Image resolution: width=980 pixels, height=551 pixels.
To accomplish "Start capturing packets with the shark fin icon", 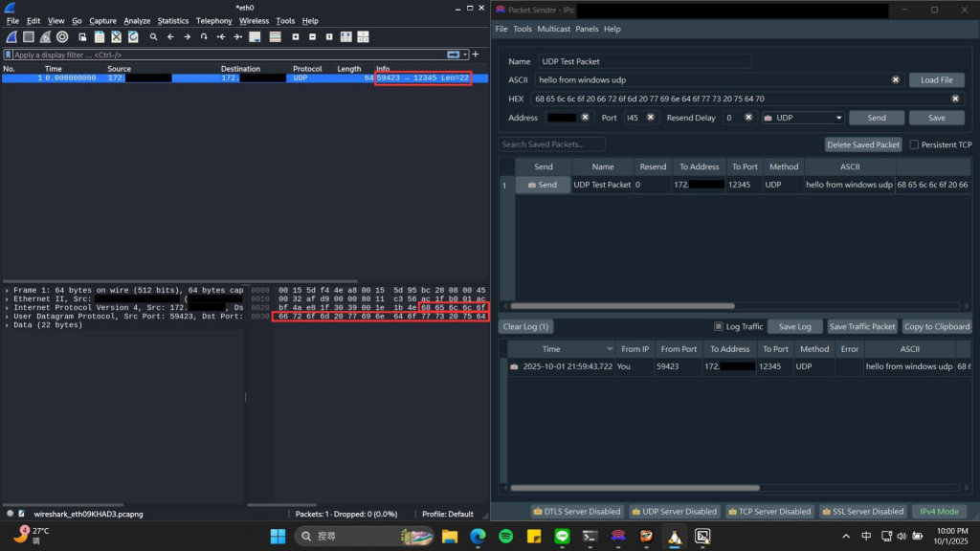I will pos(11,37).
